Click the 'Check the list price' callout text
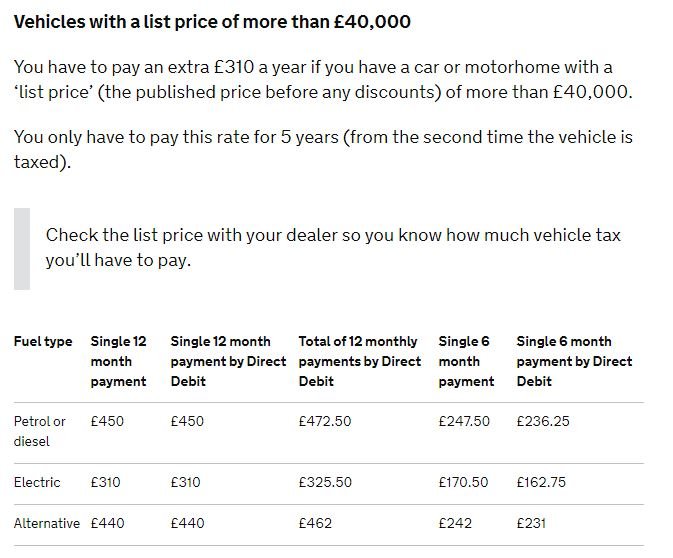 (333, 248)
